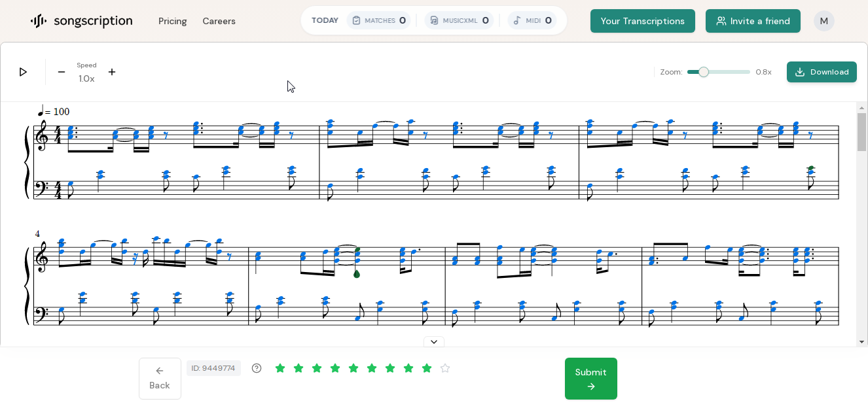The image size is (868, 410).
Task: Go back using the Back button
Action: [x=160, y=379]
